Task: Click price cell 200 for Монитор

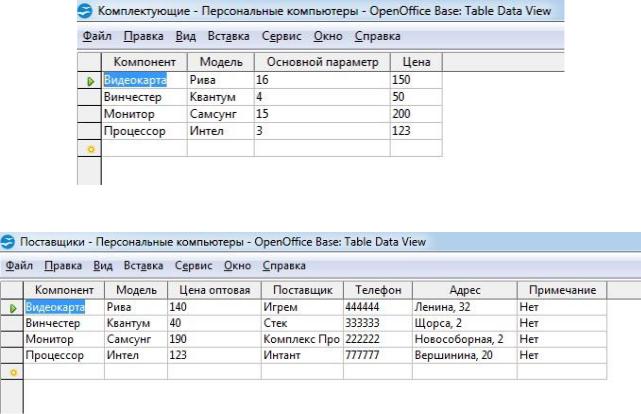Action: click(x=416, y=114)
